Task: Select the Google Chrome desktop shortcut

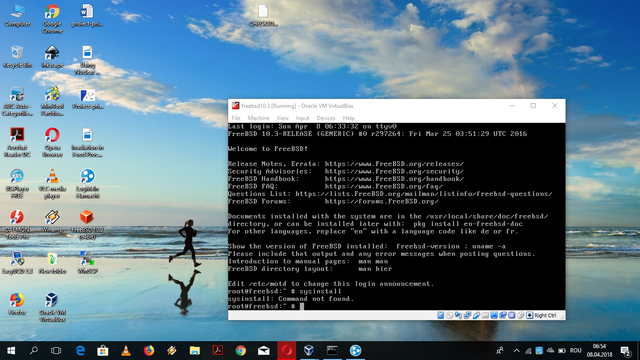Action: tap(52, 19)
